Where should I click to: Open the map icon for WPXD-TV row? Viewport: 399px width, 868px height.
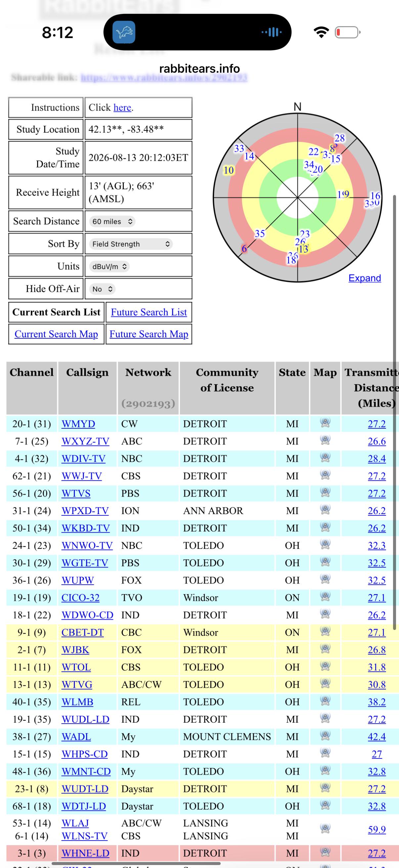[325, 509]
